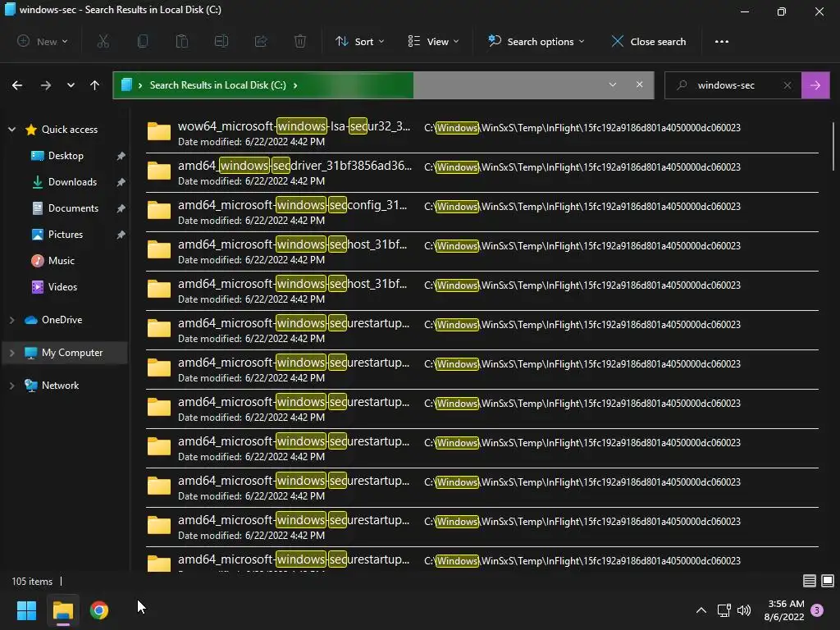Switch to large thumbnails view icon

pyautogui.click(x=828, y=581)
